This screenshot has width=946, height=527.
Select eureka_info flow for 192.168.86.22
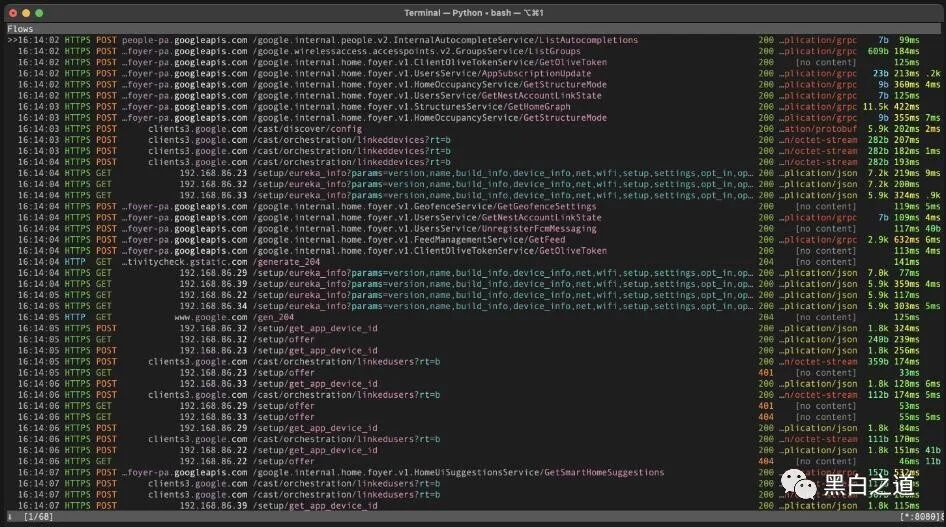(x=473, y=295)
